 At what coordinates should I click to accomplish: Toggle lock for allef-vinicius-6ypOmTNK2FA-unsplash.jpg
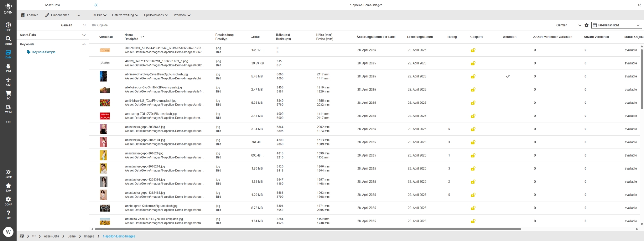pos(473,90)
